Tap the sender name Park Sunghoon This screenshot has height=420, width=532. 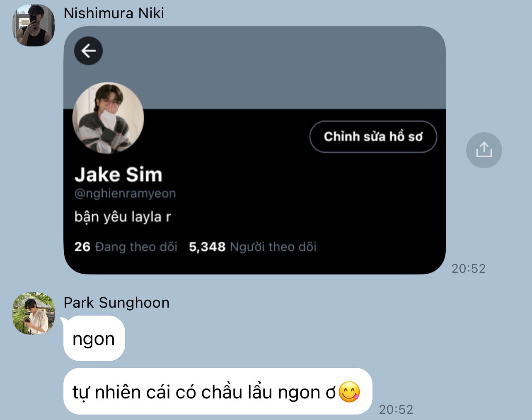point(116,303)
